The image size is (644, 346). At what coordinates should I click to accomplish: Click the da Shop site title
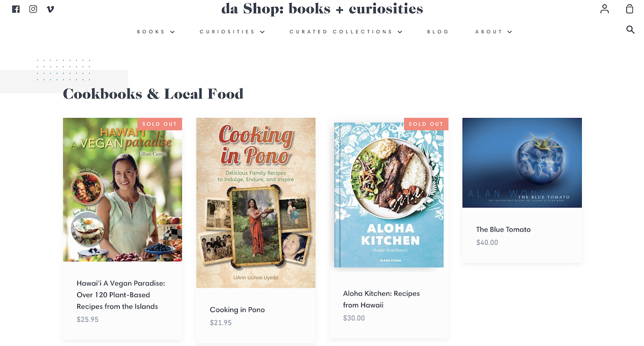tap(322, 9)
